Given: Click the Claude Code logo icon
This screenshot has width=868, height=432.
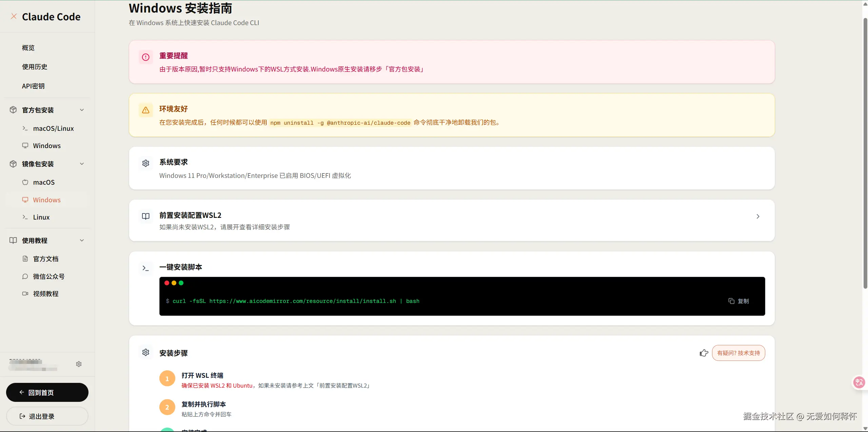Looking at the screenshot, I should click(14, 16).
